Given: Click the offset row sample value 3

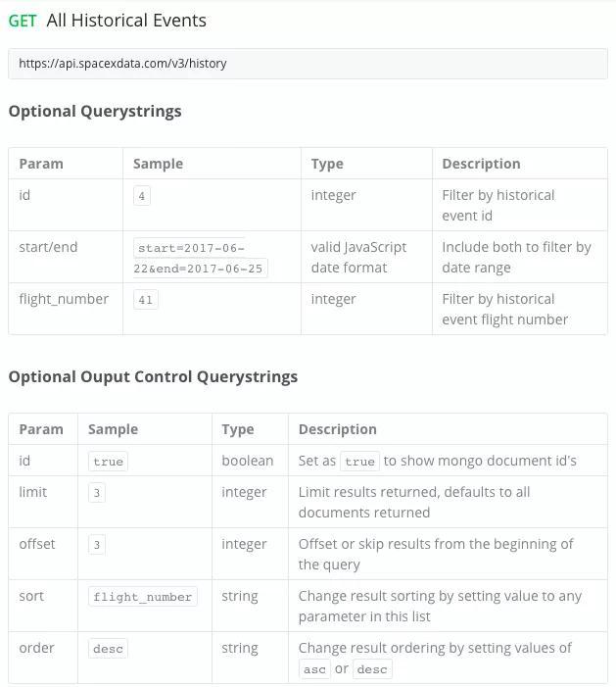Looking at the screenshot, I should coord(97,545).
